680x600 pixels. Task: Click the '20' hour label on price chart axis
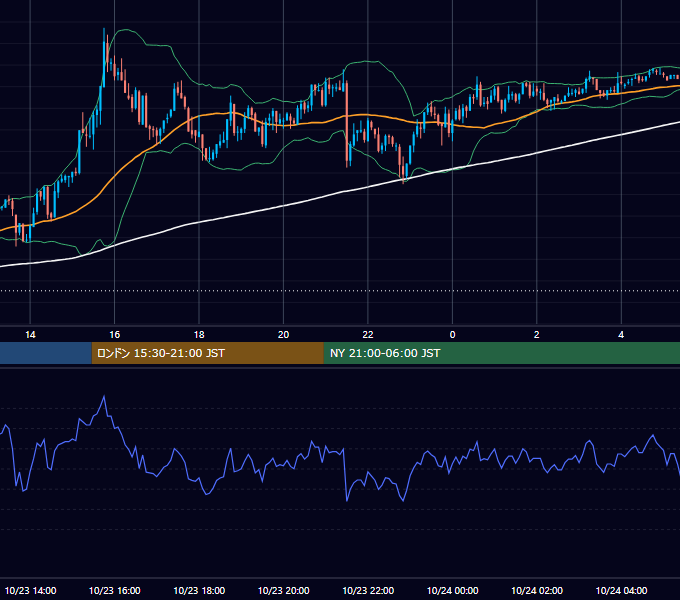(x=283, y=335)
